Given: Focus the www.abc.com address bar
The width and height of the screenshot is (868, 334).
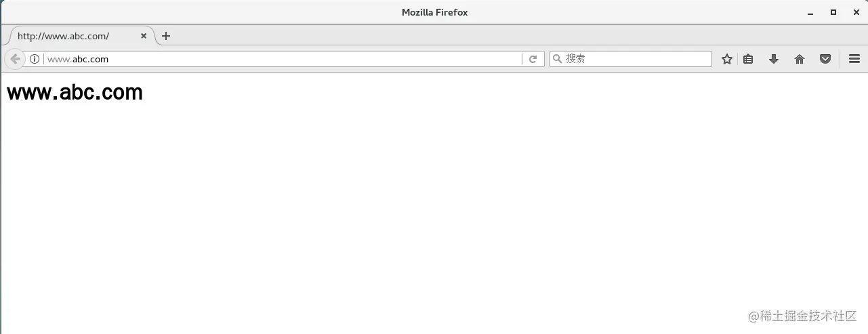Looking at the screenshot, I should 281,59.
